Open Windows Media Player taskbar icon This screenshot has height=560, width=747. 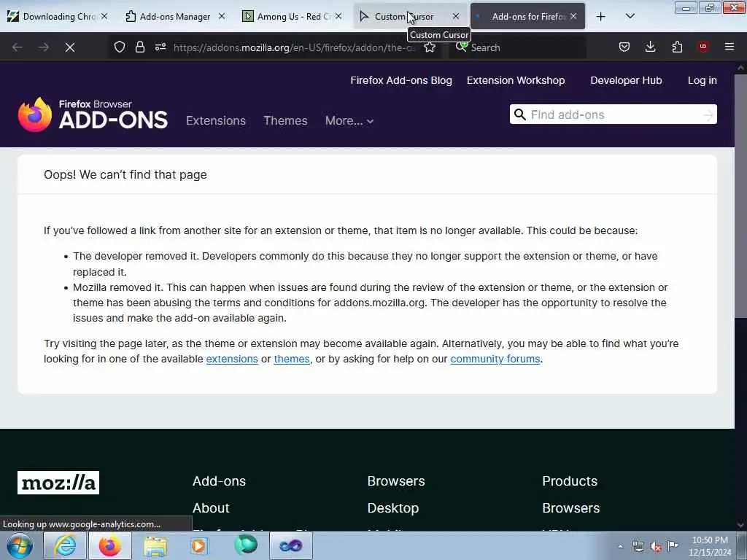(199, 545)
